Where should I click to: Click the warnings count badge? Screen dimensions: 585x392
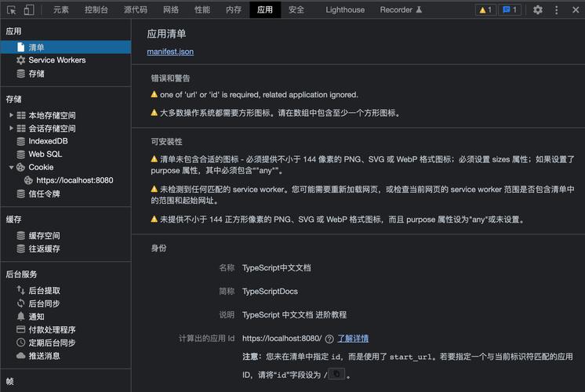[x=485, y=9]
